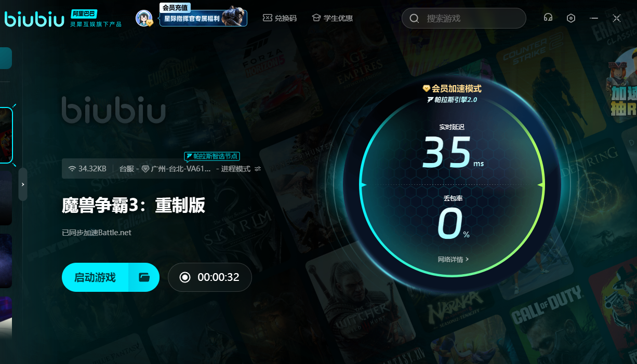Click the 启动游戏 launch game button
Screen dimensions: 637x364
(95, 277)
